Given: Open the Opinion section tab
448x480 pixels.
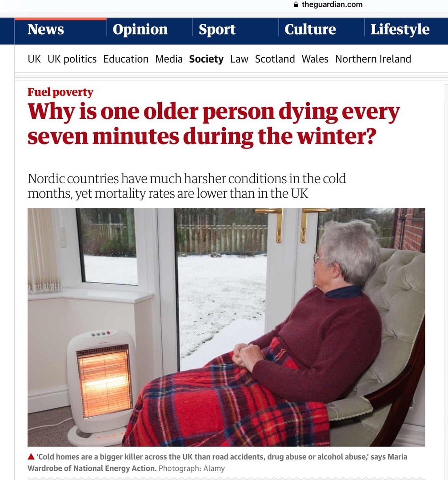Looking at the screenshot, I should [x=140, y=30].
